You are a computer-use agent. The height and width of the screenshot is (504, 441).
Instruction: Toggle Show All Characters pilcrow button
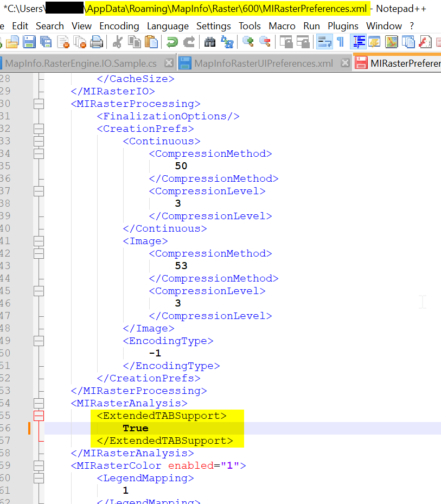pyautogui.click(x=340, y=42)
